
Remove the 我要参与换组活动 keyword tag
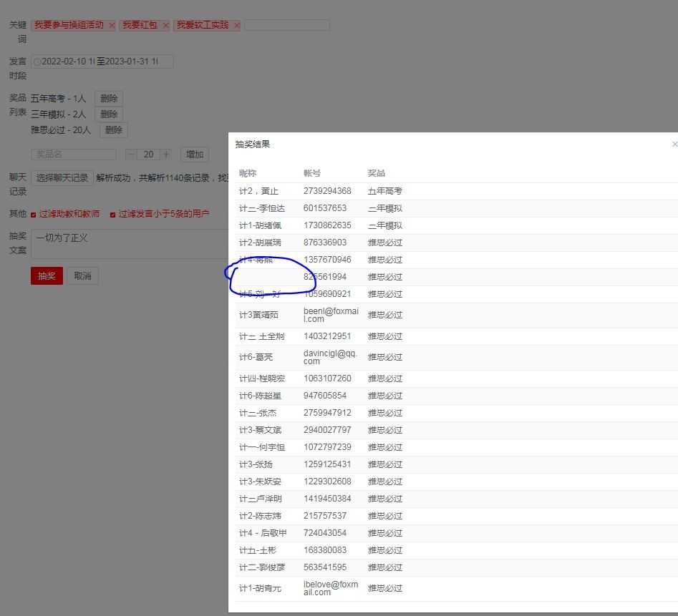tap(112, 26)
